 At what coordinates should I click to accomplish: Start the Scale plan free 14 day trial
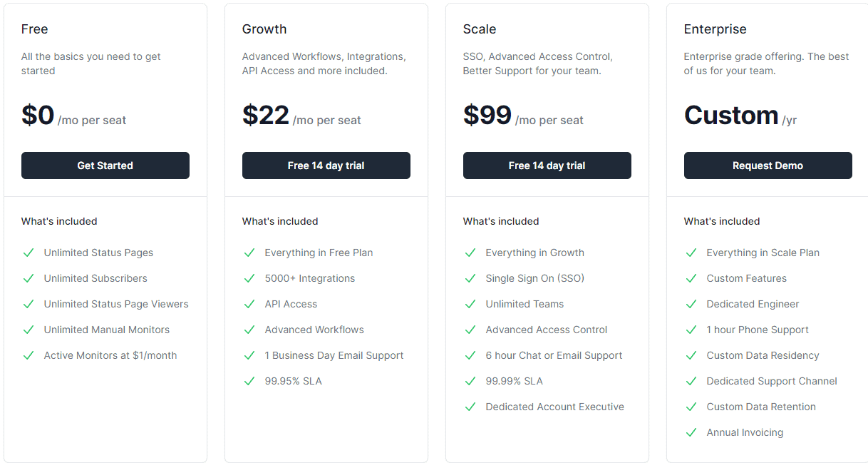tap(547, 165)
